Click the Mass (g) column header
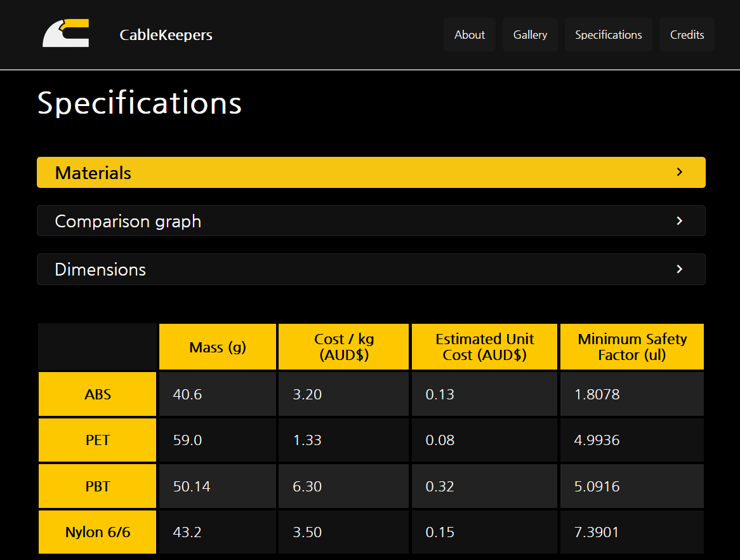740x560 pixels. [218, 347]
